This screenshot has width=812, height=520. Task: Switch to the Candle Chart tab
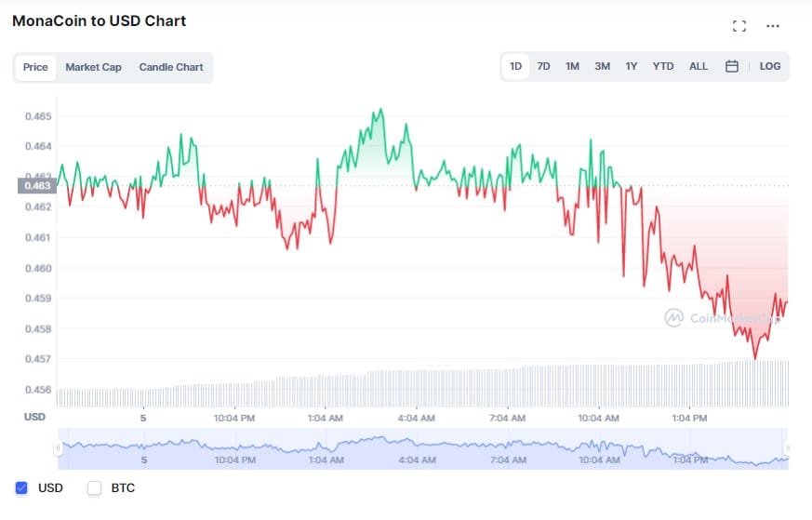point(171,67)
